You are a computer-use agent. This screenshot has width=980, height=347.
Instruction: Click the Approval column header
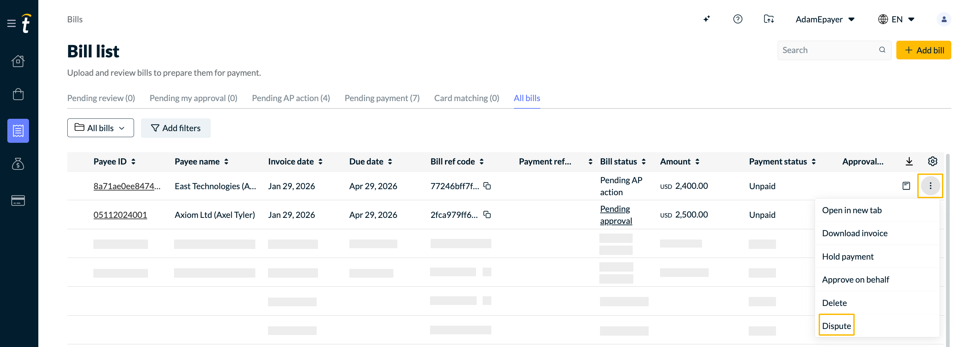862,161
